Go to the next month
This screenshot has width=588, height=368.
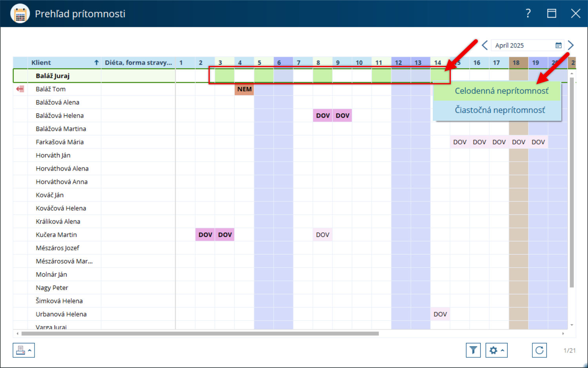[x=571, y=46]
